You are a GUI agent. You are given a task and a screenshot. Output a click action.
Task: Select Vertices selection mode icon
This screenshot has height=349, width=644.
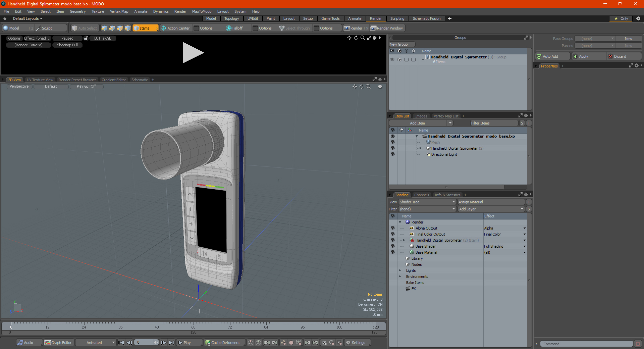tap(104, 28)
